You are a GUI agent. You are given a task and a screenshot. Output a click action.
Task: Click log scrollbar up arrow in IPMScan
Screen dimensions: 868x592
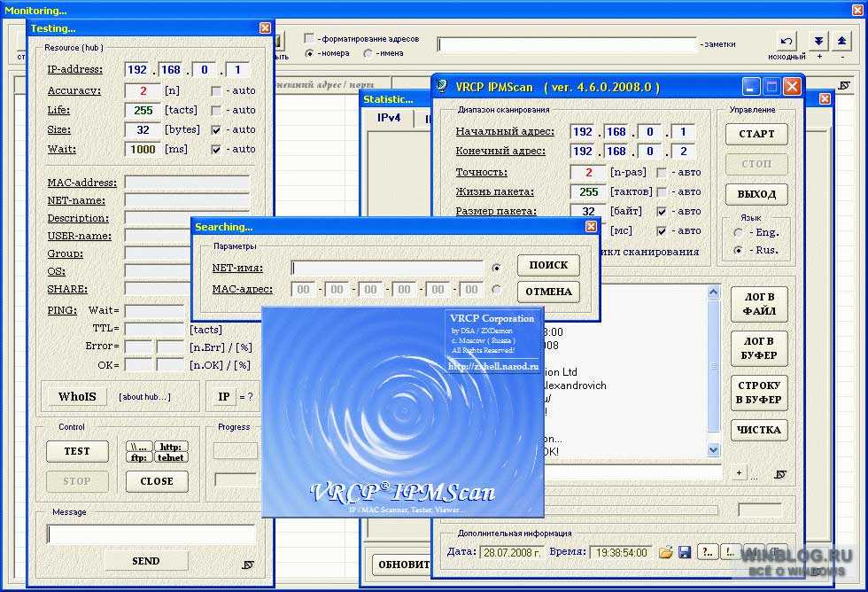click(714, 292)
